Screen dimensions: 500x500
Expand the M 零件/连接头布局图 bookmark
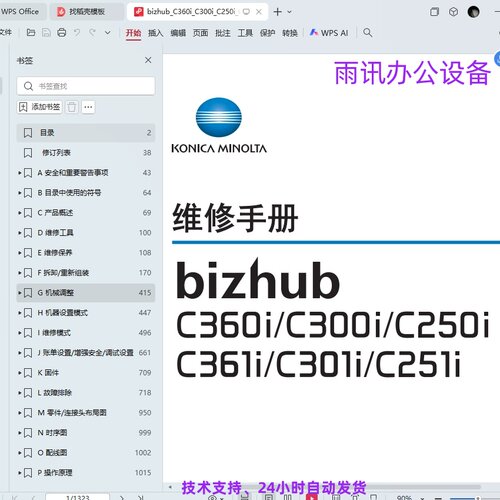(x=20, y=413)
